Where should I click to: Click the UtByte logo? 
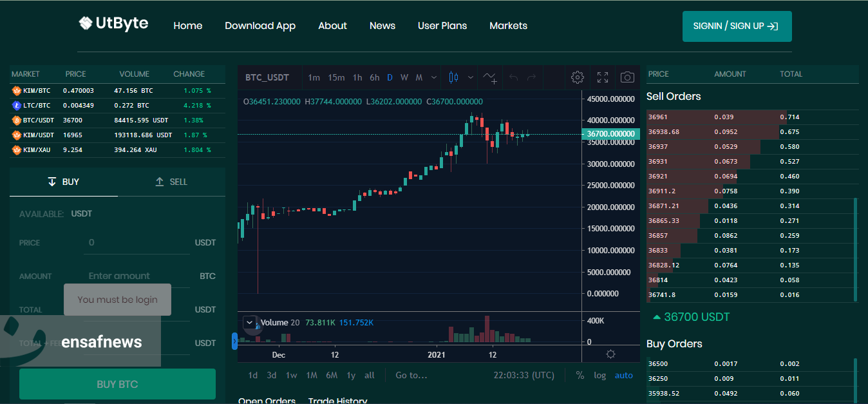coord(113,24)
